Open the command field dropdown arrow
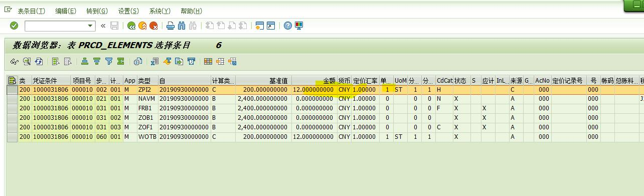This screenshot has height=196, width=644. (90, 26)
